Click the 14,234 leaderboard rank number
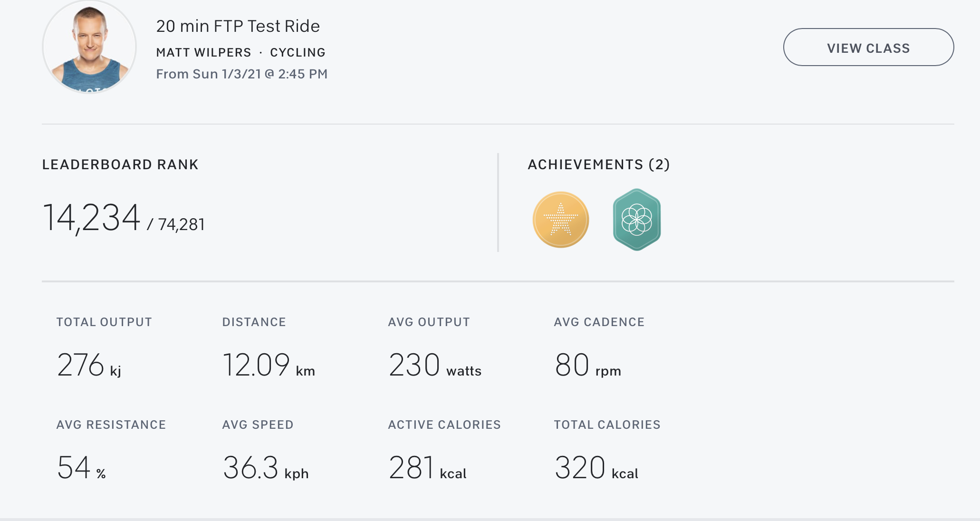This screenshot has width=980, height=521. coord(91,218)
